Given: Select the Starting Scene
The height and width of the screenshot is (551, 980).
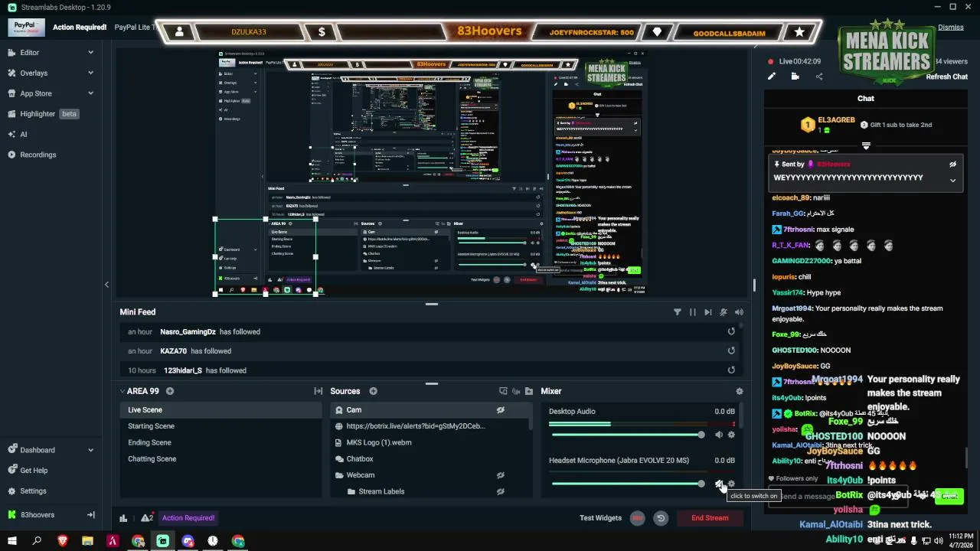Looking at the screenshot, I should 220,426.
